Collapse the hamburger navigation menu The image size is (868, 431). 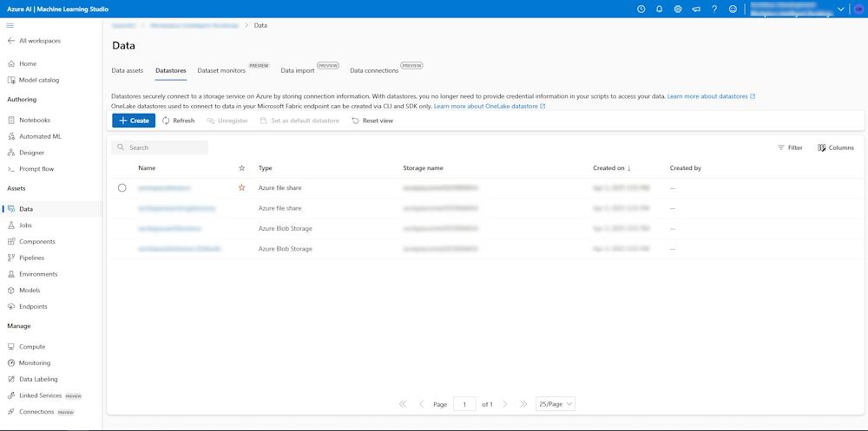[10, 25]
